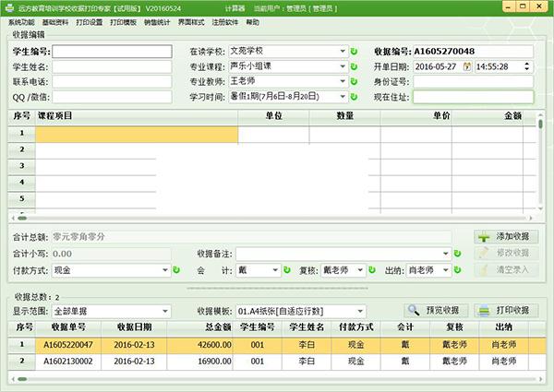This screenshot has height=392, width=554.
Task: Select receipt row A1605220047
Action: [277, 345]
